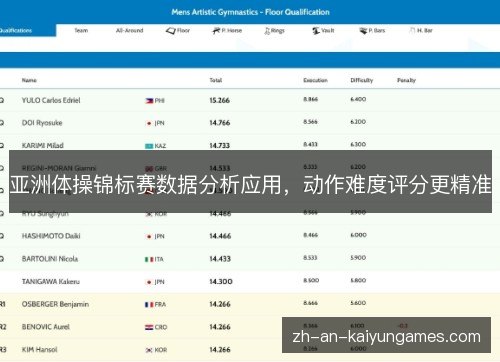Click difficulty value 6.400
This screenshot has height=362, width=500.
[358, 99]
